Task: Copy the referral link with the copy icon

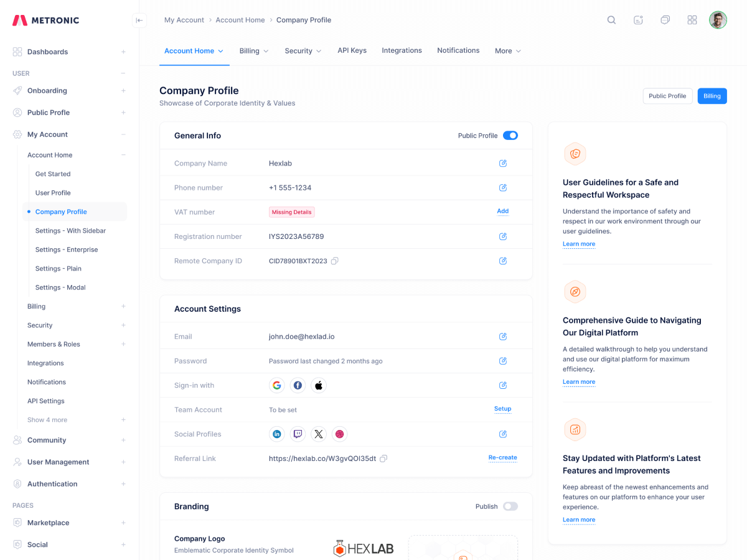Action: click(383, 458)
